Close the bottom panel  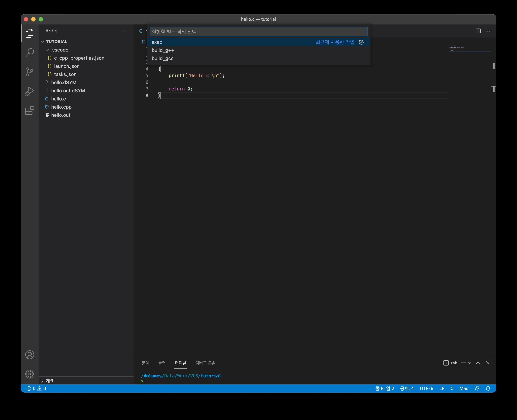[488, 363]
